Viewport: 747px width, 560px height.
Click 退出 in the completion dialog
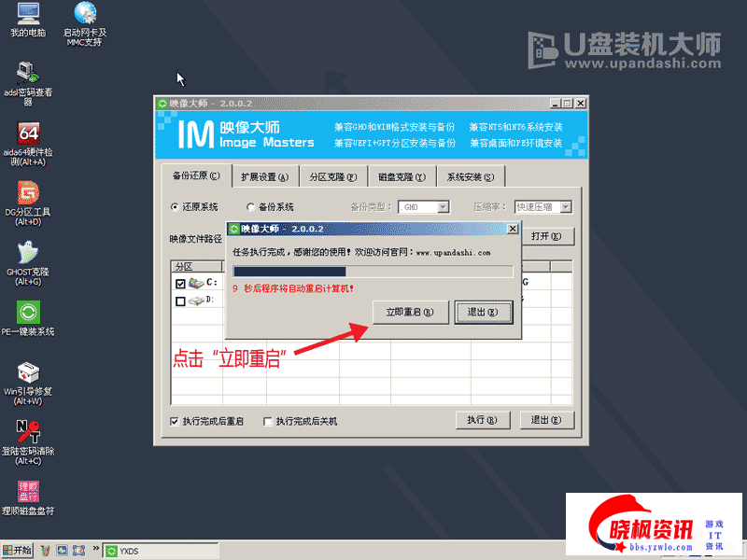[482, 312]
